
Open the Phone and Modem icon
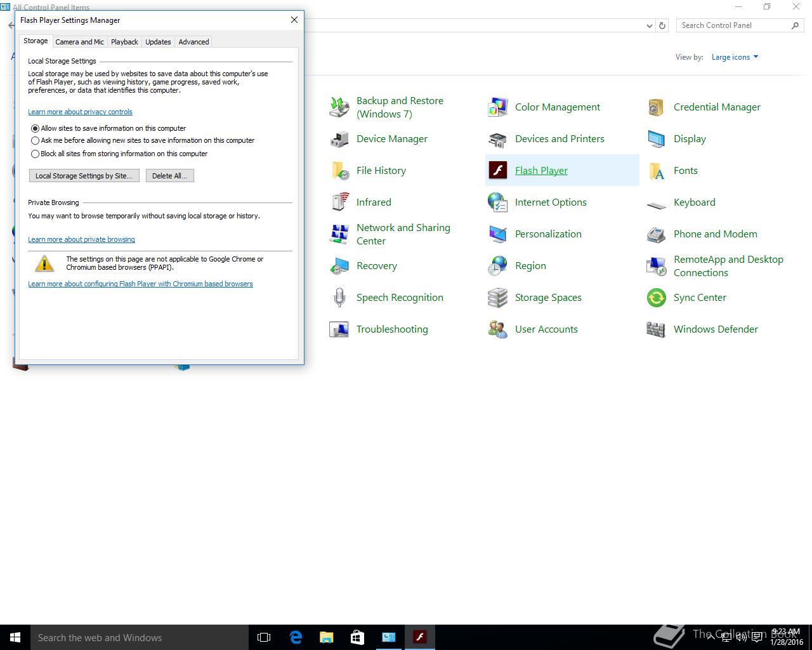tap(657, 234)
